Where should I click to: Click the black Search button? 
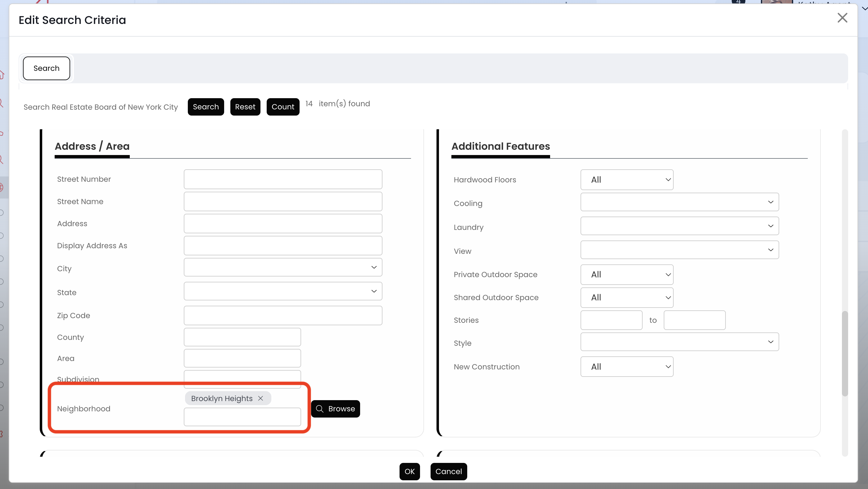click(206, 107)
